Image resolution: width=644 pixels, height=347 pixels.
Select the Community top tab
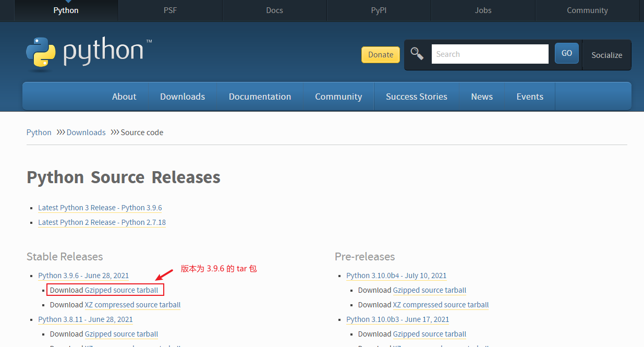(x=587, y=10)
